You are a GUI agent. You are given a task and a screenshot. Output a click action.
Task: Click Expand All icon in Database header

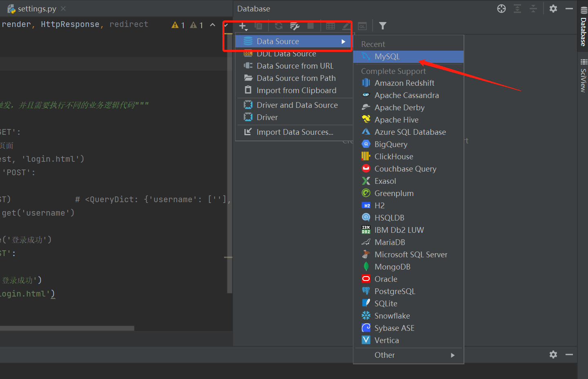517,9
